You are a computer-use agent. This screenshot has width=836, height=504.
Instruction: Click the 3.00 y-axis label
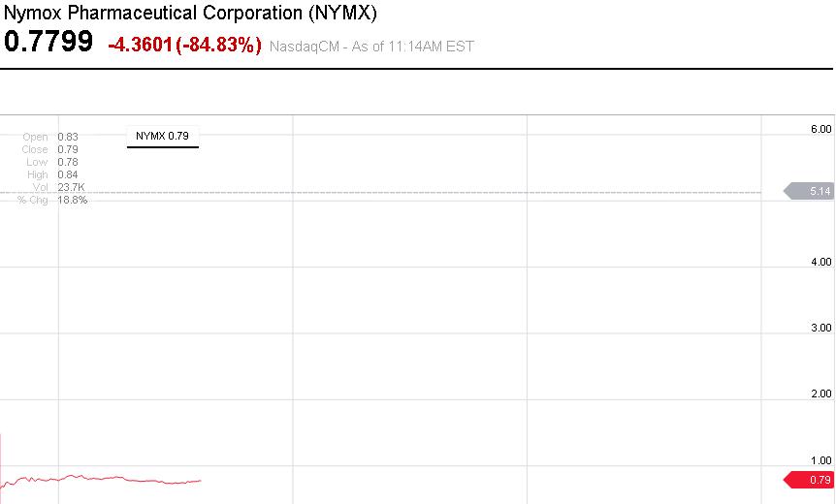tap(820, 329)
